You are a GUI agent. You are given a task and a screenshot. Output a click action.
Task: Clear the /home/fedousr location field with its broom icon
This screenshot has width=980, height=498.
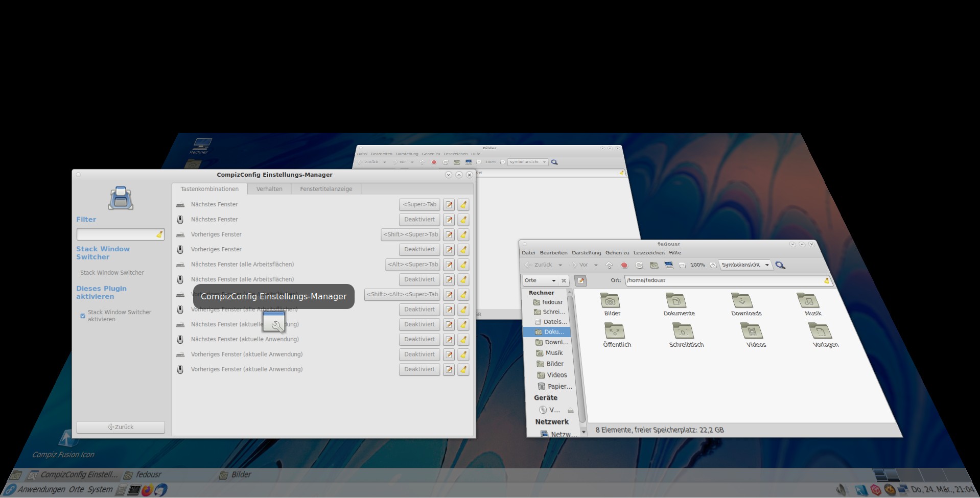coord(826,280)
